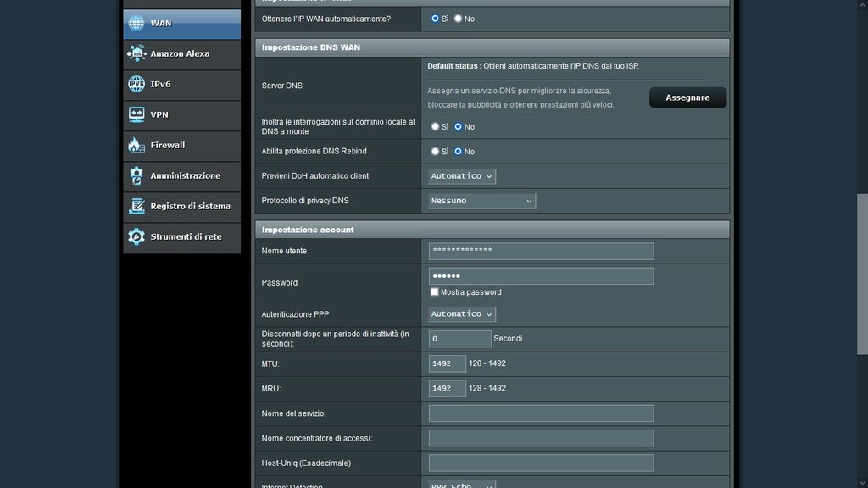Click the WAN globe icon

tap(136, 23)
